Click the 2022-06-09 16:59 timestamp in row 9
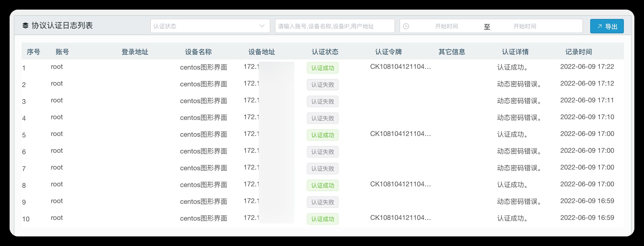The height and width of the screenshot is (246, 644). pos(587,201)
